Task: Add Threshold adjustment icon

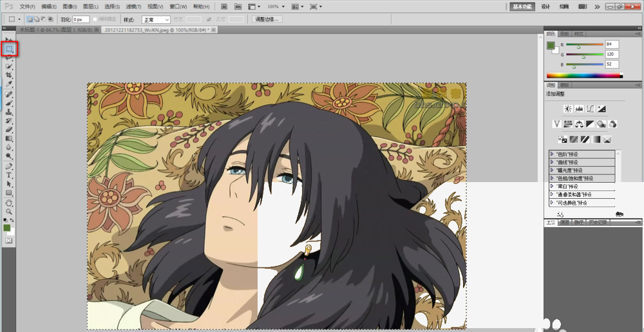Action: (x=585, y=140)
